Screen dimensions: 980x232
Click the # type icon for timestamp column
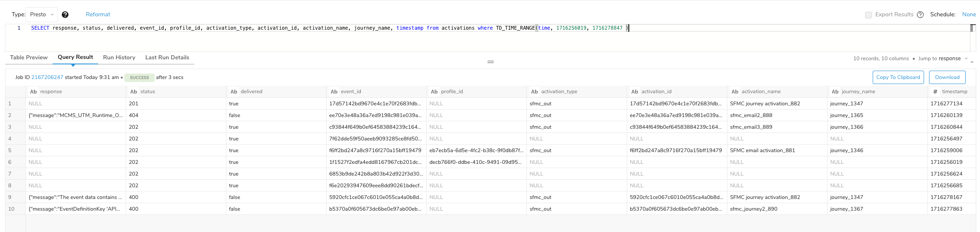[935, 92]
